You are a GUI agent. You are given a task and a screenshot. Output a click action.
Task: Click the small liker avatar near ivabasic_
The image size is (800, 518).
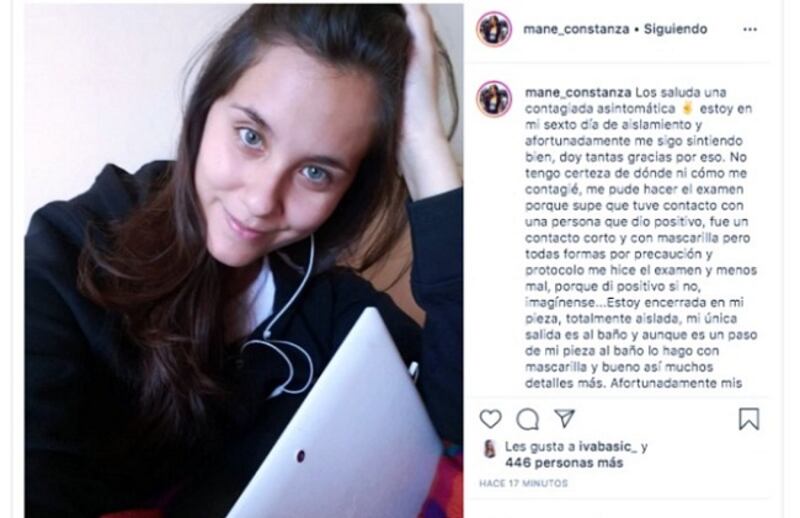tap(490, 449)
